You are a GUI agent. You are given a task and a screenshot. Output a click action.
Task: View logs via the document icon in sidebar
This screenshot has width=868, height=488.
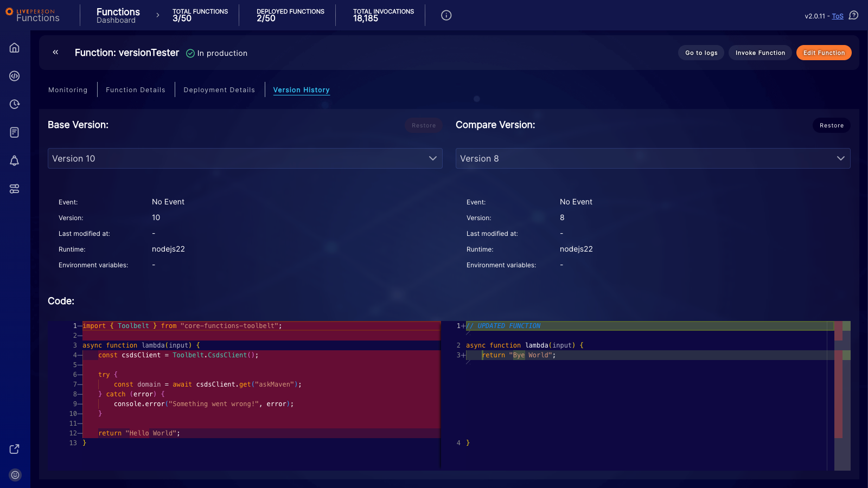14,132
